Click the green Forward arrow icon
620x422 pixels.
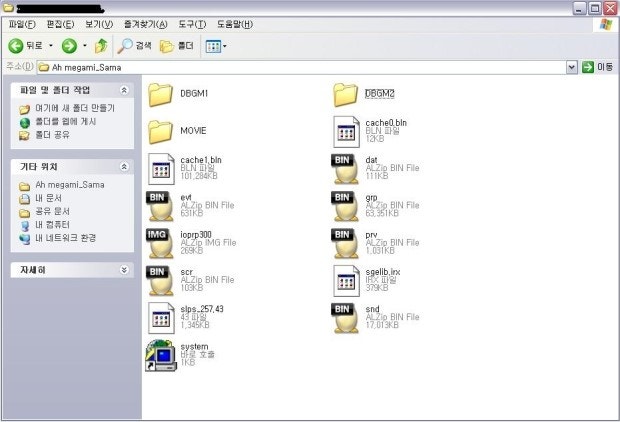pos(69,46)
